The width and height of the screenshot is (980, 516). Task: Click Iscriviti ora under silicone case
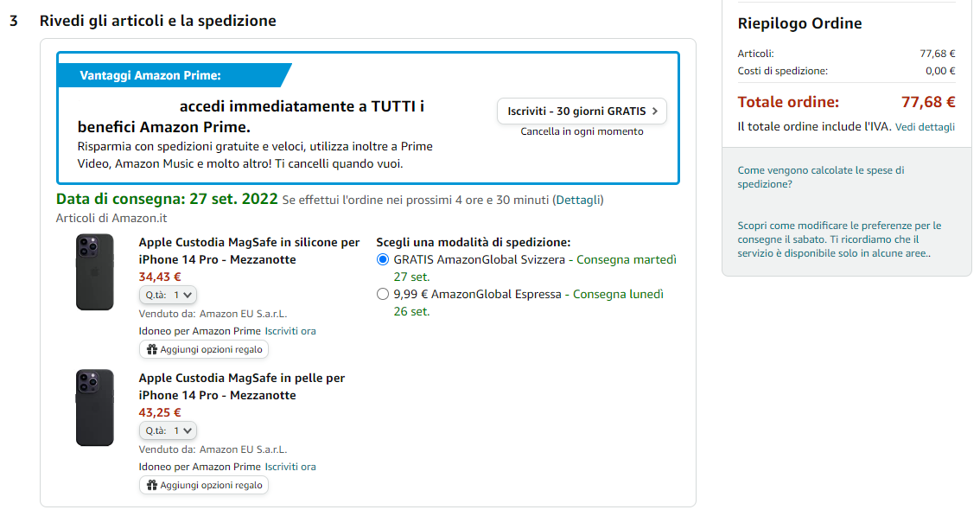point(290,331)
